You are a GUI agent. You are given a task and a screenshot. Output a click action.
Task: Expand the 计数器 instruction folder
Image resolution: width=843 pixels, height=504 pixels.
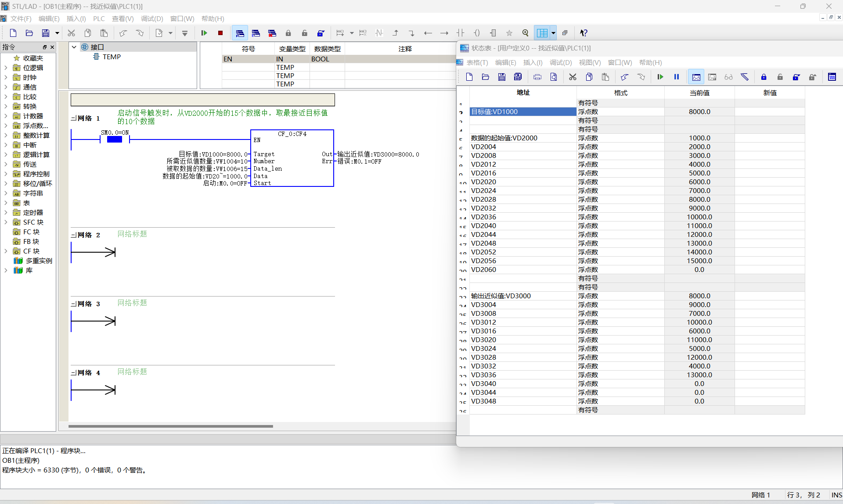pyautogui.click(x=6, y=116)
